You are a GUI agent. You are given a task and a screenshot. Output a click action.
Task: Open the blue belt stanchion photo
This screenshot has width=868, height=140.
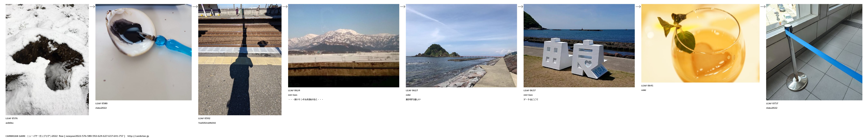[814, 52]
